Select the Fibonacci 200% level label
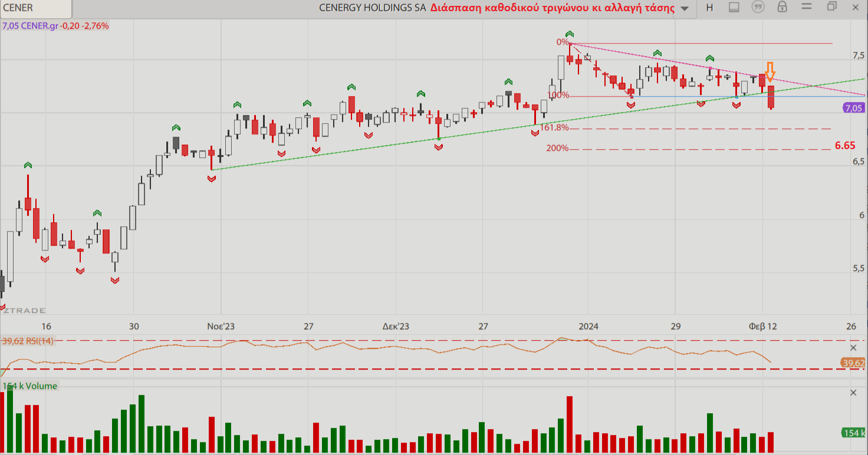This screenshot has height=455, width=868. 557,148
